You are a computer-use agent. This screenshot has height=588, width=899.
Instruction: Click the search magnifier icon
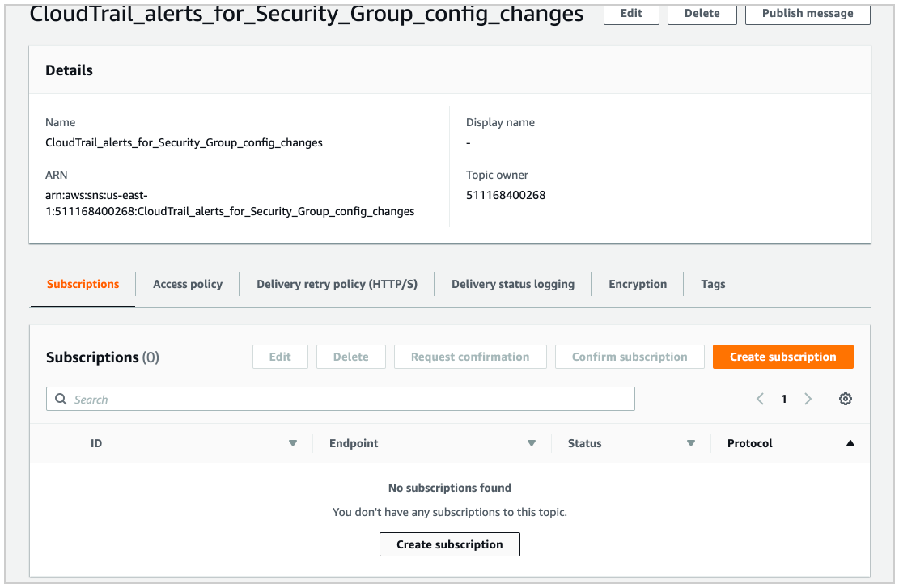point(61,399)
